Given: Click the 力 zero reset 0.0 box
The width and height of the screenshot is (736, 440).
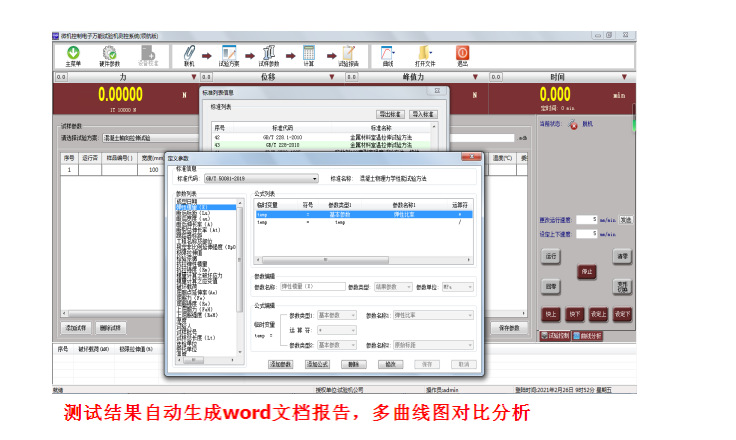Looking at the screenshot, I should tap(61, 77).
